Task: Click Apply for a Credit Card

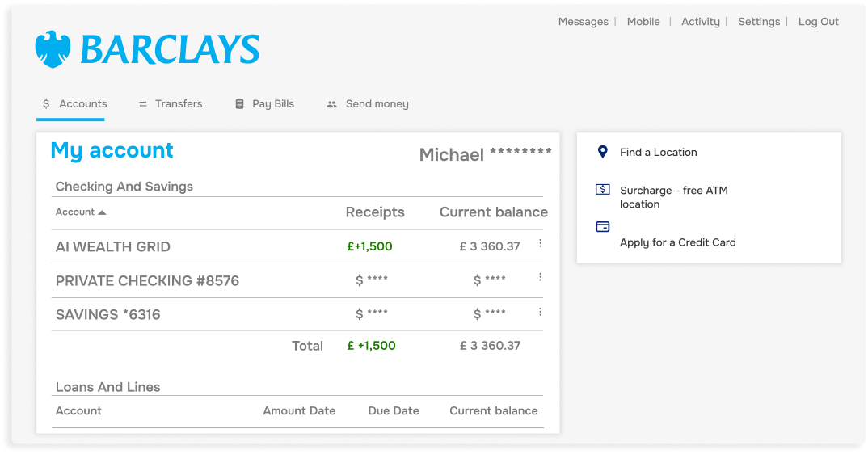Action: pos(677,242)
